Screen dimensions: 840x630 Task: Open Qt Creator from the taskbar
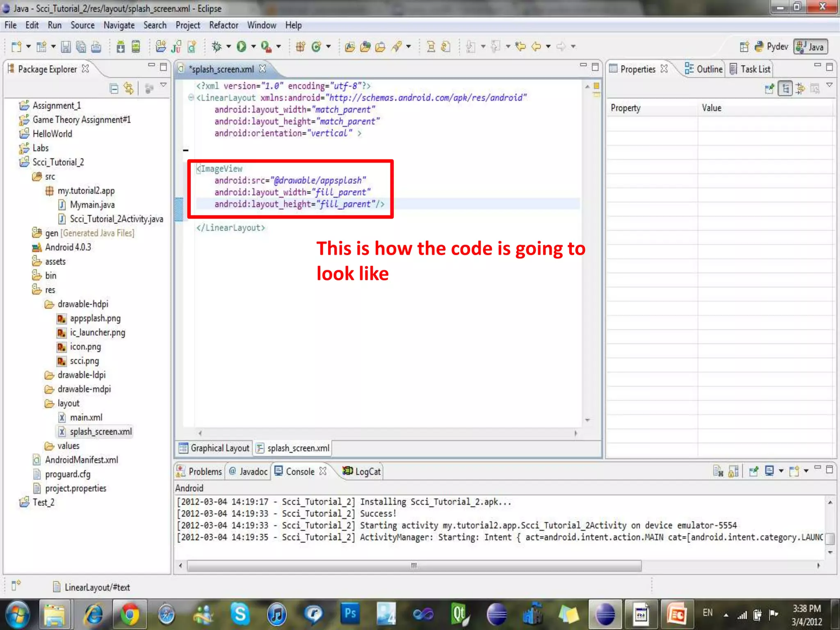point(459,614)
